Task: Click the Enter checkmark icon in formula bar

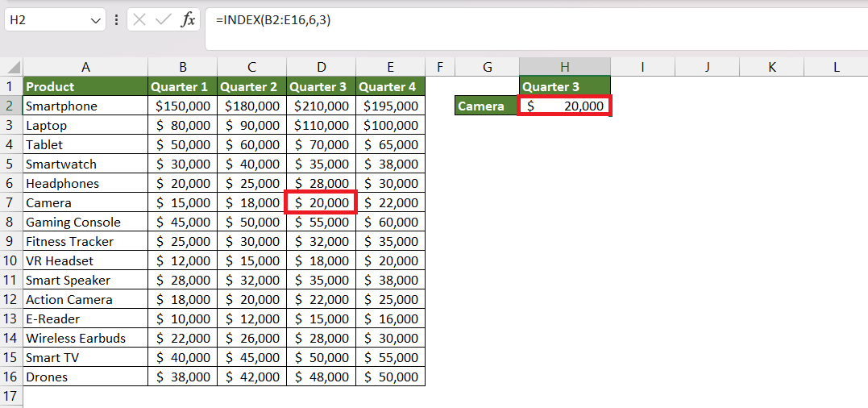Action: 164,20
